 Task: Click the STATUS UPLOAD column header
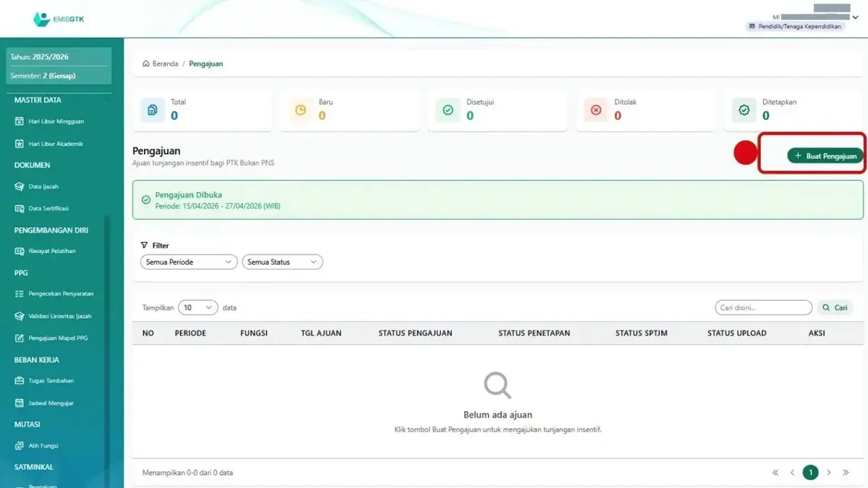pos(737,333)
